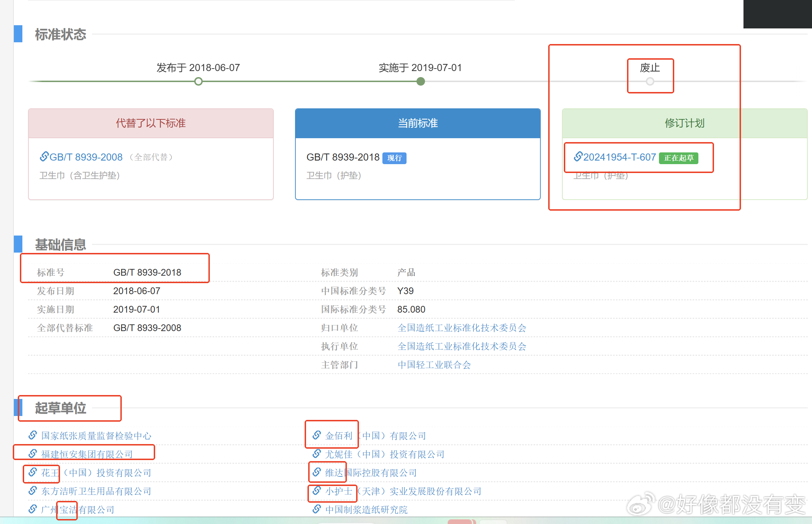812x524 pixels.
Task: Open the GB/T 8939-2008 replaced standard link
Action: (86, 157)
